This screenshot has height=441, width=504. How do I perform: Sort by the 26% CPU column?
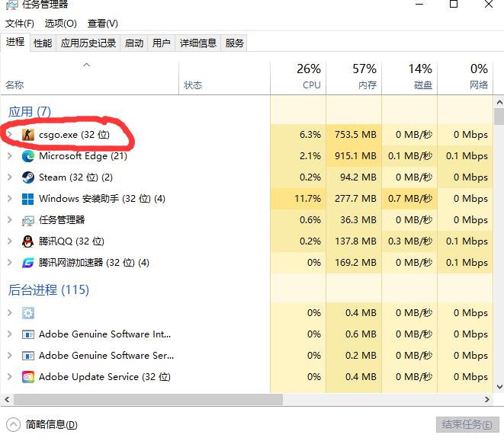tap(298, 78)
